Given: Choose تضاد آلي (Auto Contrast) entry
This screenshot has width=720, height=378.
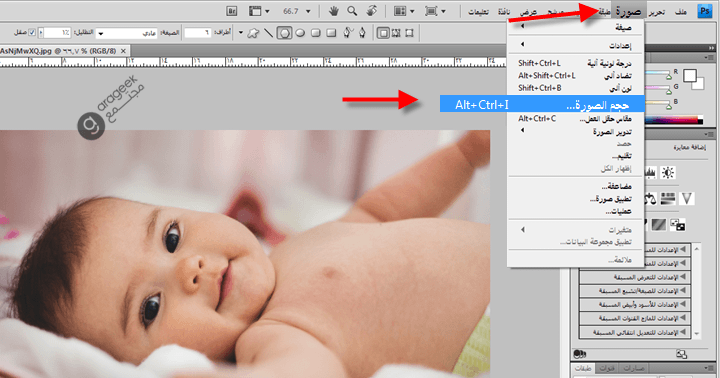Looking at the screenshot, I should tap(576, 76).
